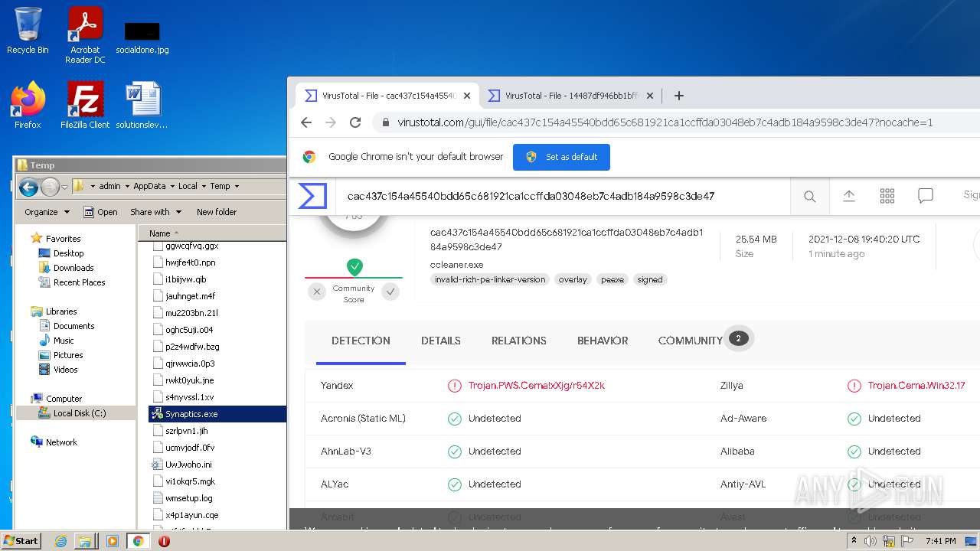
Task: Open the Recycle Bin desktop icon
Action: click(28, 31)
